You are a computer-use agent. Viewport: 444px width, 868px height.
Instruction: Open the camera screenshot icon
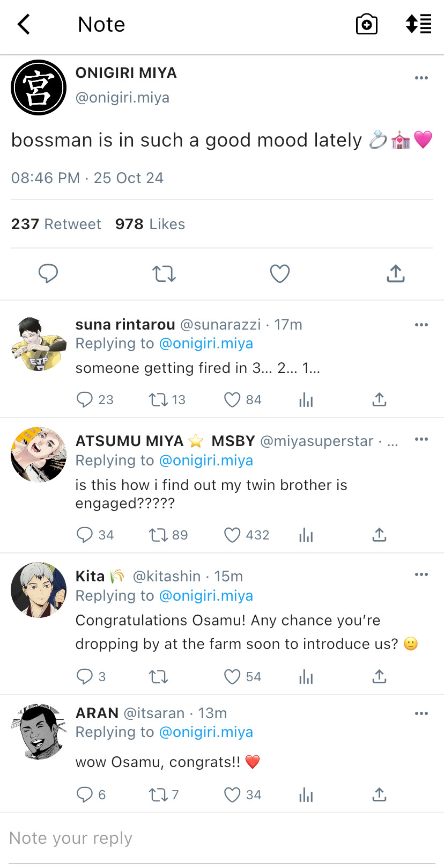[367, 25]
